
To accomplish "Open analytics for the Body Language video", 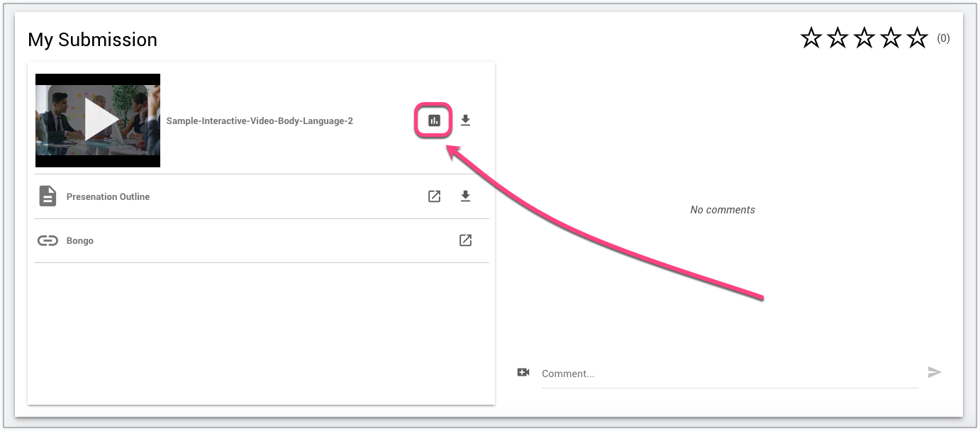I will click(x=434, y=121).
